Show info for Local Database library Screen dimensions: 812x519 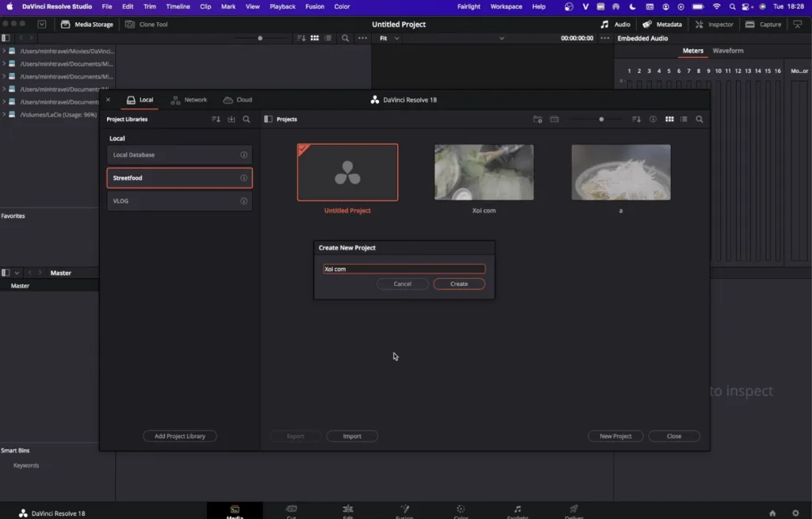243,155
